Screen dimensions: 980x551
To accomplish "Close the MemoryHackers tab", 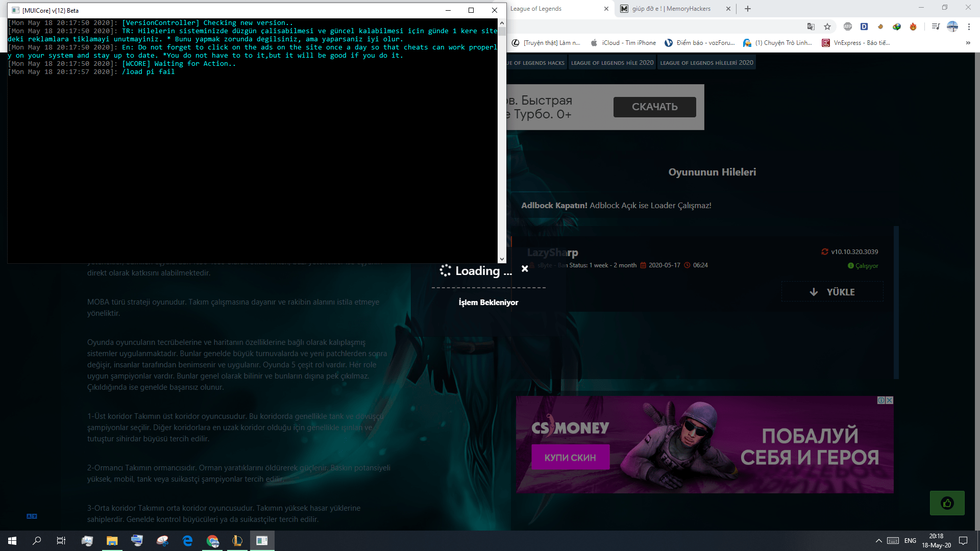I will 728,9.
